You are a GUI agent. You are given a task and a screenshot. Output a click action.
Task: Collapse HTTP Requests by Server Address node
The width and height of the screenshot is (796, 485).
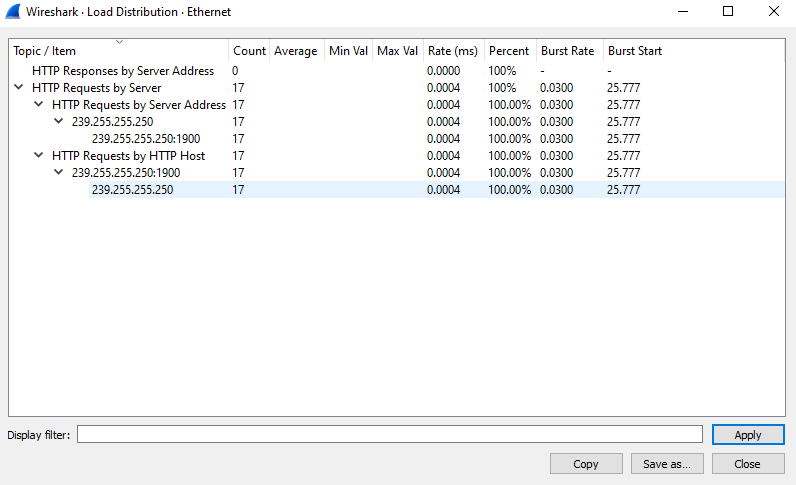(39, 104)
